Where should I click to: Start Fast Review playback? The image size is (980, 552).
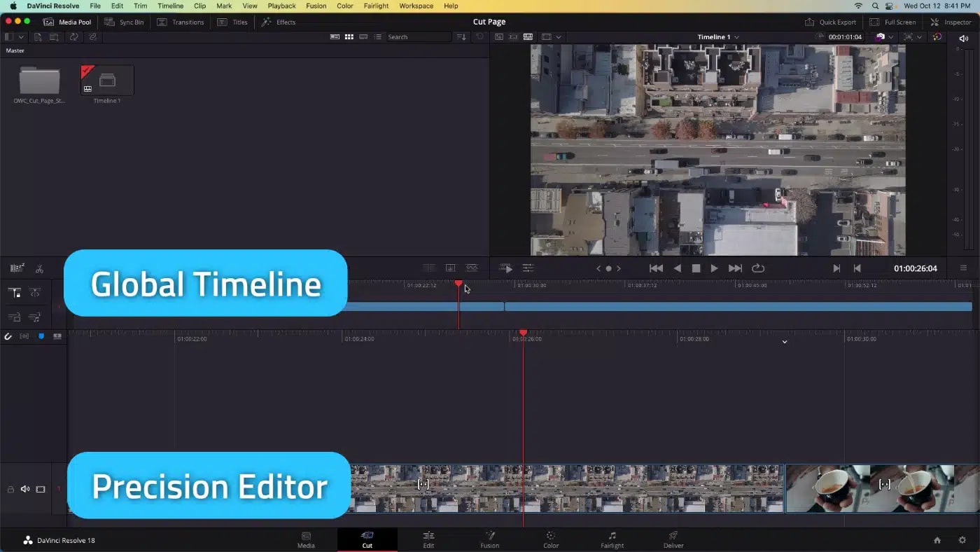click(x=505, y=268)
